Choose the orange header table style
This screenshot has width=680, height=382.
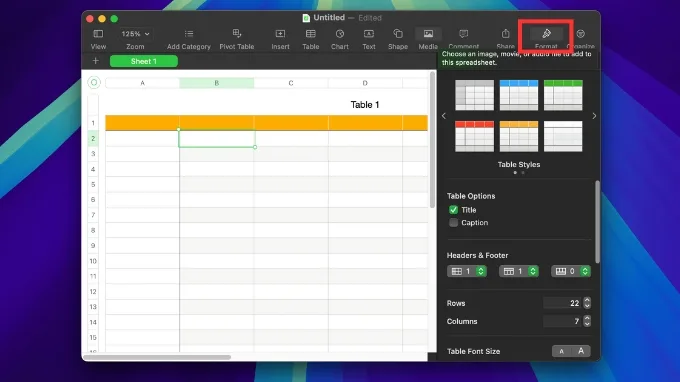coord(519,136)
